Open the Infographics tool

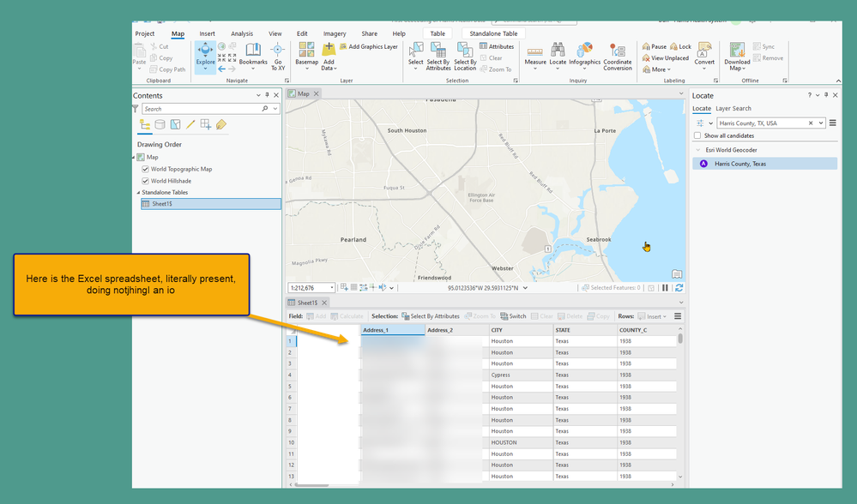(585, 51)
